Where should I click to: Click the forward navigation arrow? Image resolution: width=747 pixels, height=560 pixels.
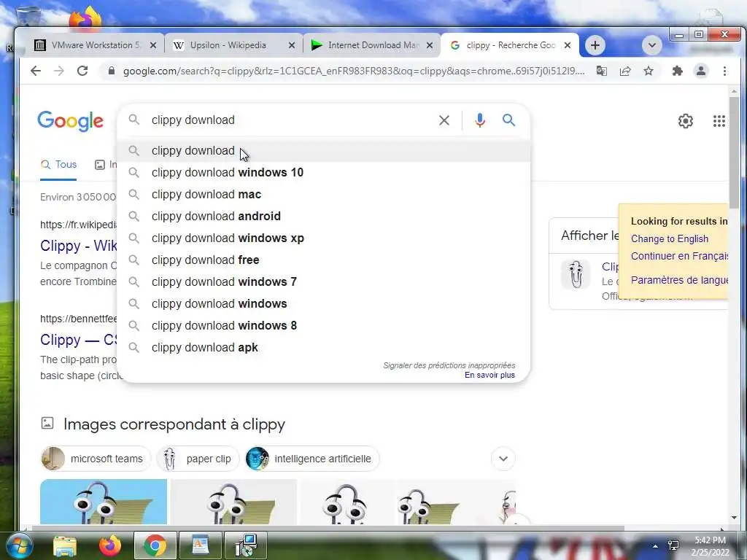coord(59,71)
